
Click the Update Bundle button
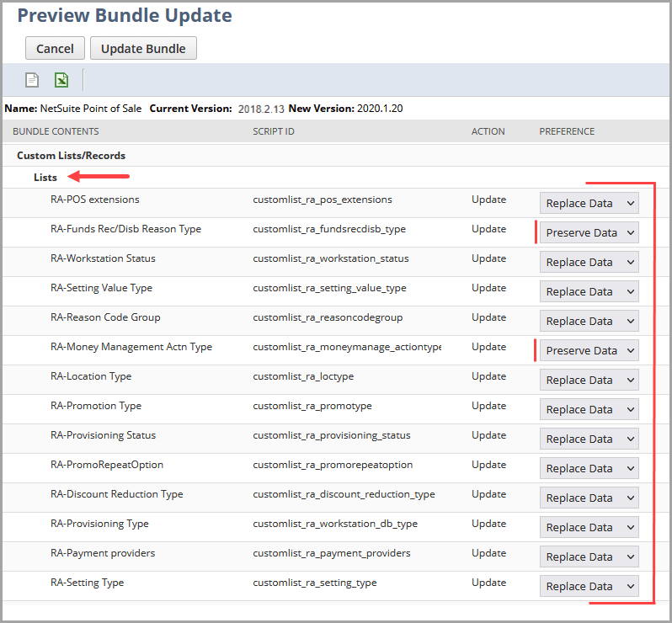(143, 49)
